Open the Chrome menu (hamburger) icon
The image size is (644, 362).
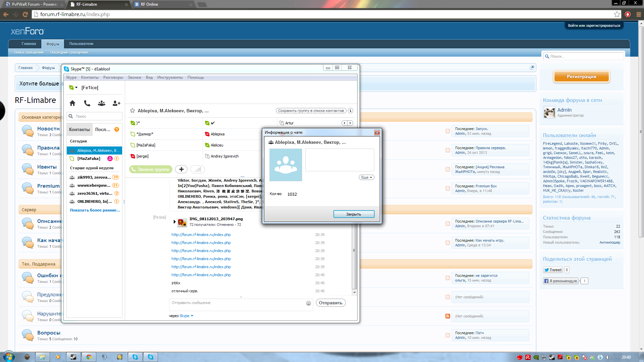tap(639, 14)
